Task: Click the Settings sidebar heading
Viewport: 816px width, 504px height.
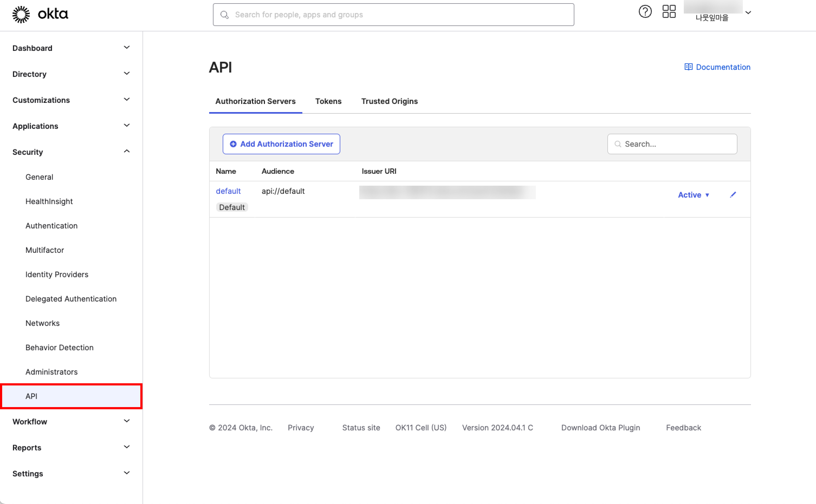Action: (28, 474)
